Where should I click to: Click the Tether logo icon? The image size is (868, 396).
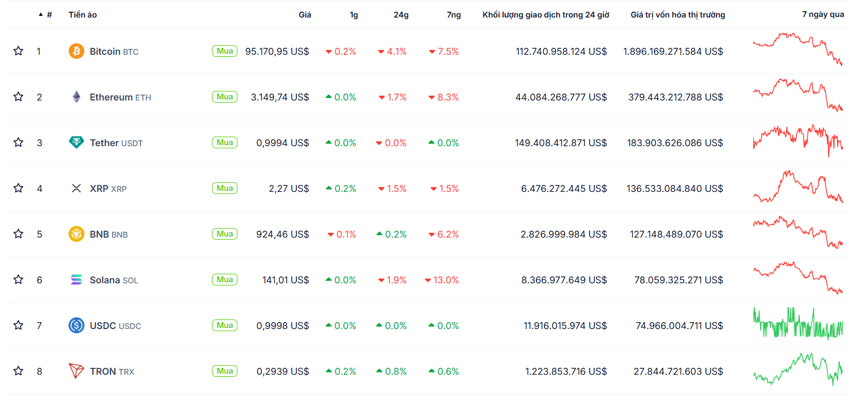[x=76, y=142]
